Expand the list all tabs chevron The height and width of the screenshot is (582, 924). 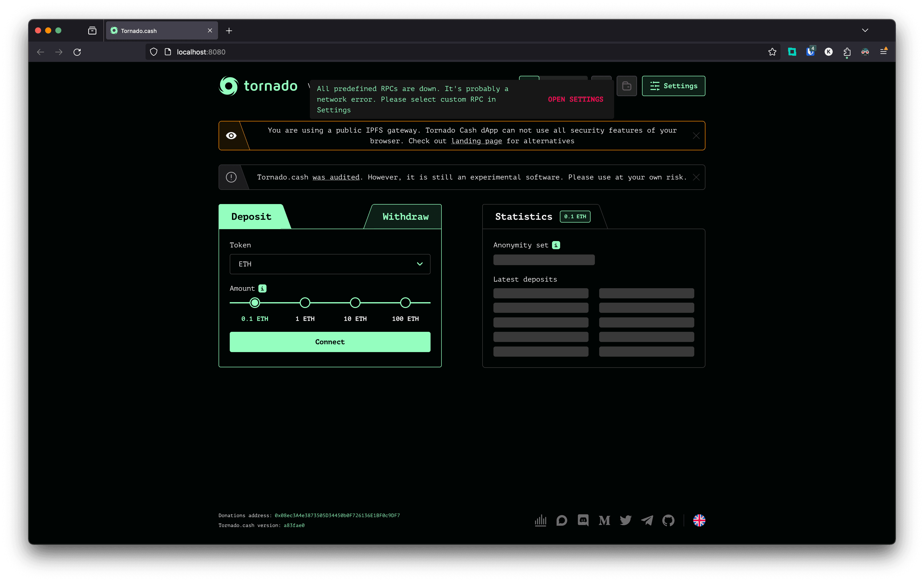[x=865, y=30]
